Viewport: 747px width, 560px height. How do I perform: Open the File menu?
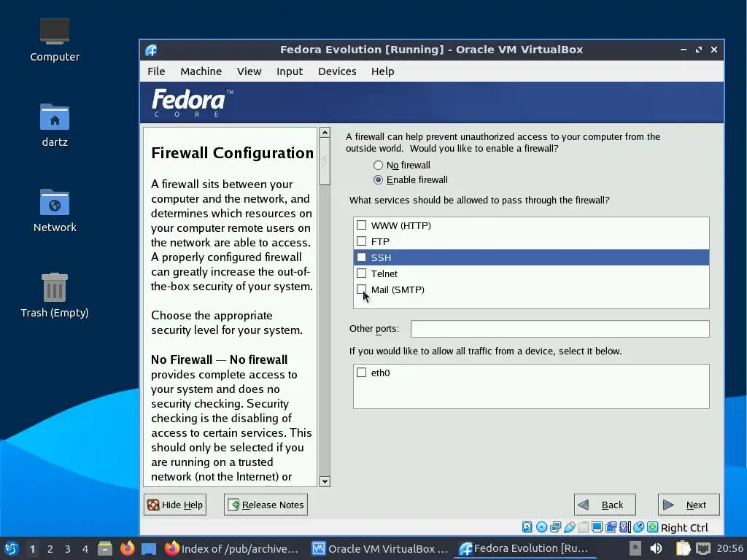156,71
